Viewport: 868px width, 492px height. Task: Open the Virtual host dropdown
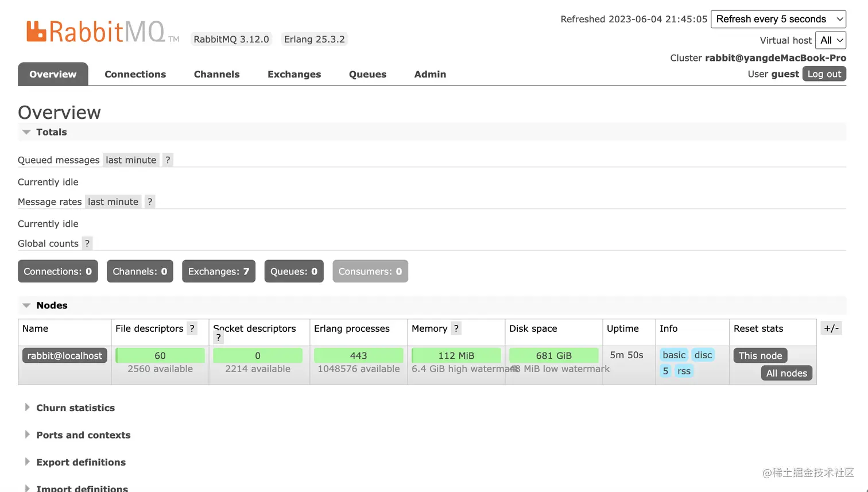(831, 40)
